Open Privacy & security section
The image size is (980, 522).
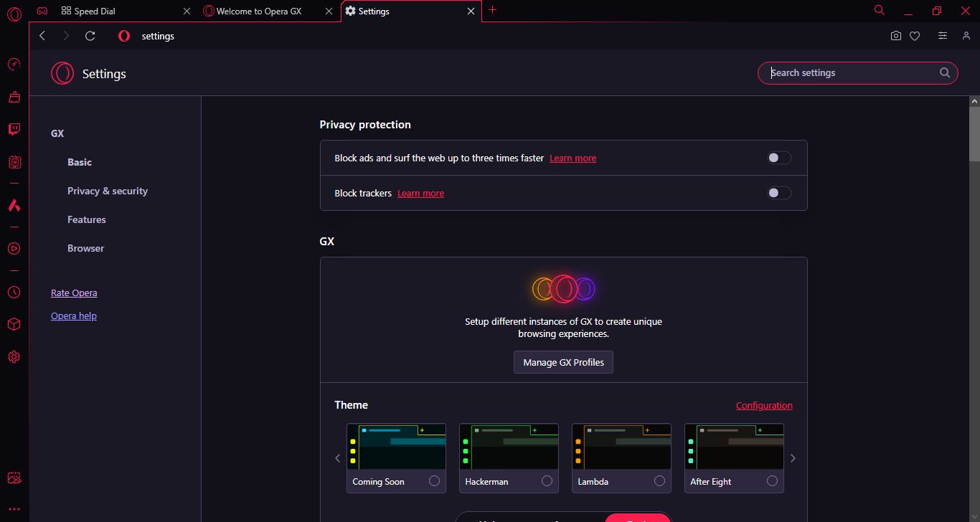(108, 191)
